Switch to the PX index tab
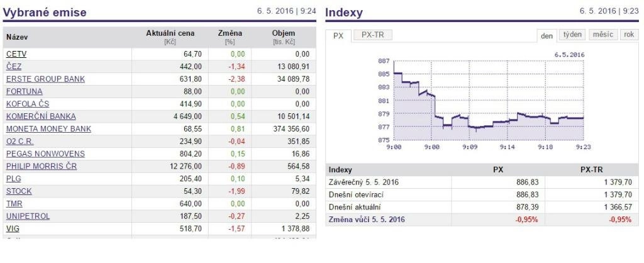 click(x=338, y=36)
